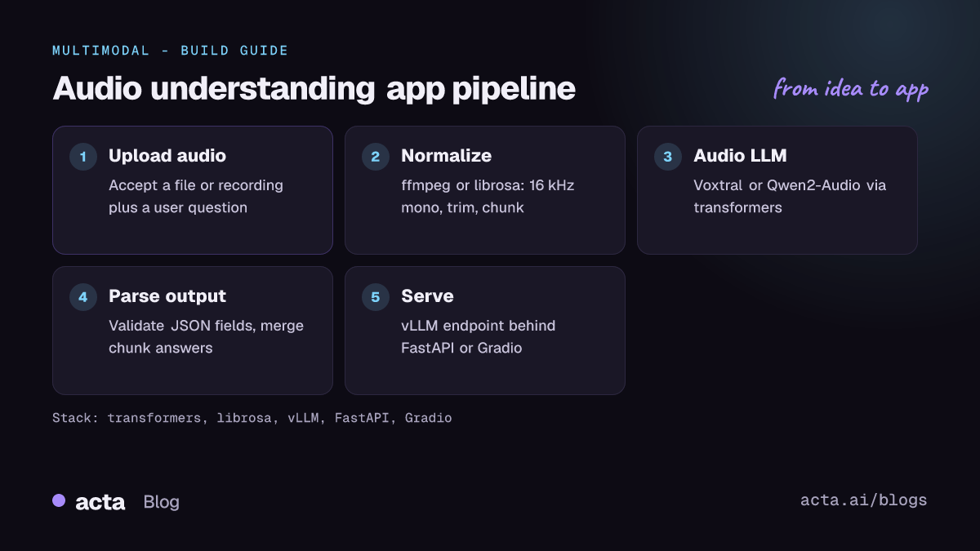980x551 pixels.
Task: Click the acta brand name
Action: (x=100, y=502)
